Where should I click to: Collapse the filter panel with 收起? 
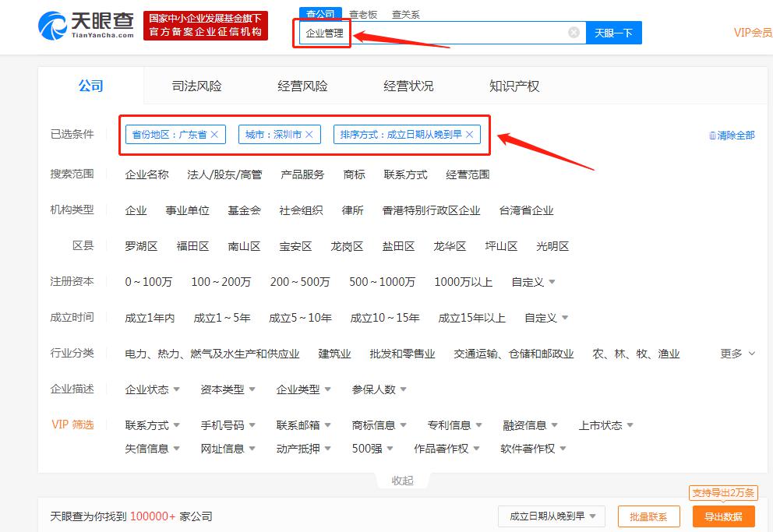[402, 481]
